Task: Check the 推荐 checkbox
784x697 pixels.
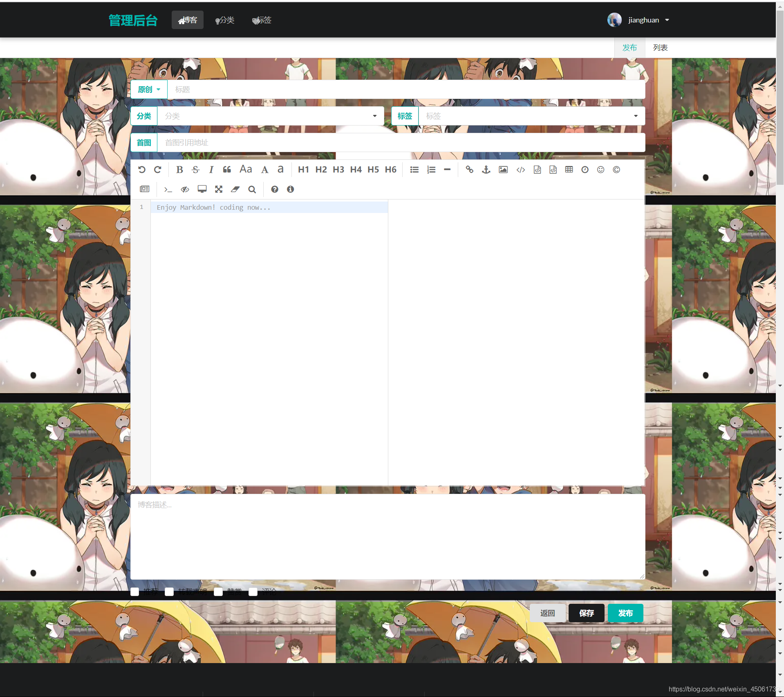Action: [135, 592]
